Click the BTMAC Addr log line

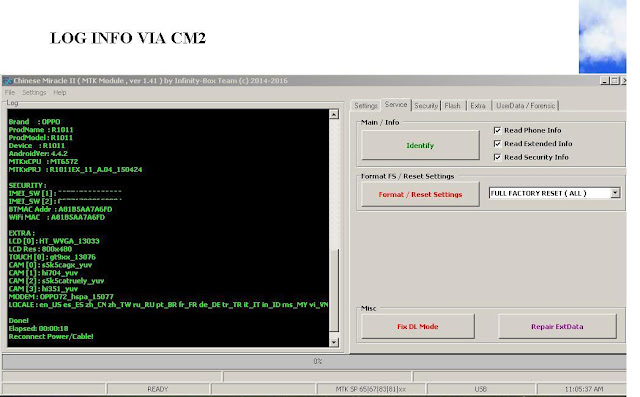click(60, 209)
